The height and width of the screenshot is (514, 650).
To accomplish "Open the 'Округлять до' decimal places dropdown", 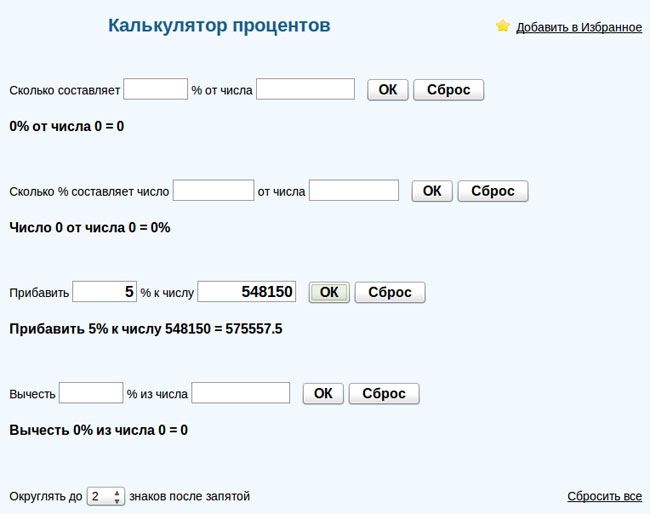I will pyautogui.click(x=105, y=496).
